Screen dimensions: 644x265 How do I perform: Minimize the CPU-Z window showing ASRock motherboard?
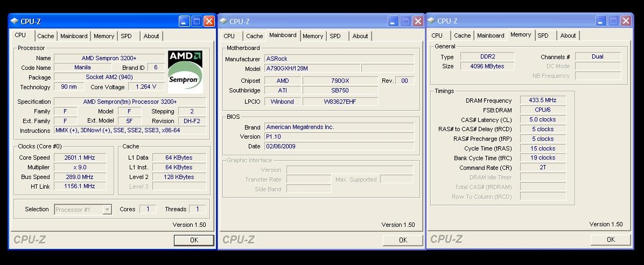tap(393, 22)
